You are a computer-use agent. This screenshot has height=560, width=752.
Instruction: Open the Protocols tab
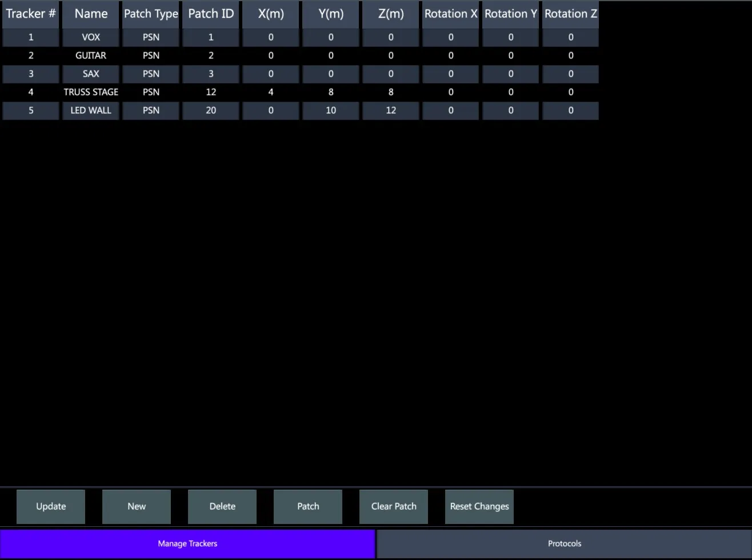[x=565, y=543]
